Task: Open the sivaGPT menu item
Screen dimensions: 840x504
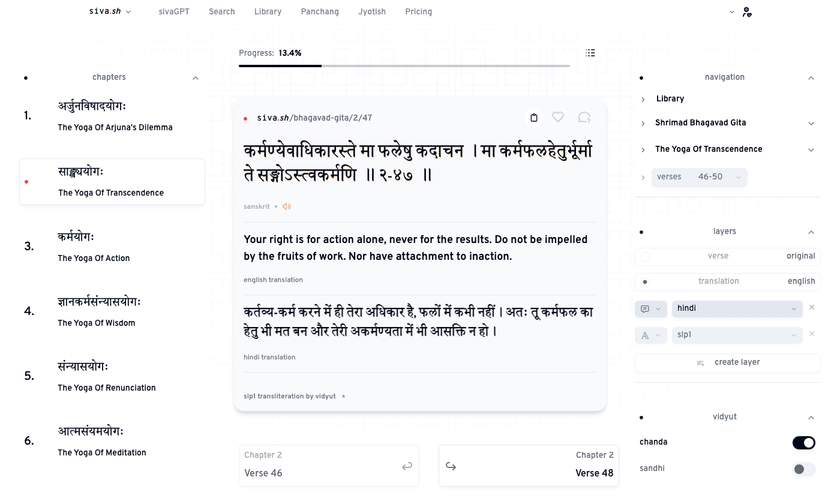Action: click(x=174, y=12)
